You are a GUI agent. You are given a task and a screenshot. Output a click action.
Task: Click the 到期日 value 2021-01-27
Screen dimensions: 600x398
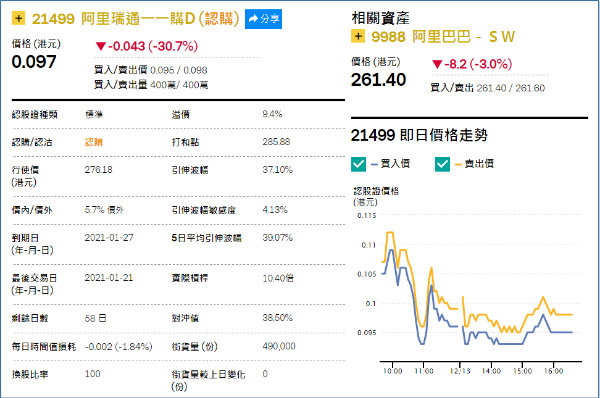click(x=109, y=238)
